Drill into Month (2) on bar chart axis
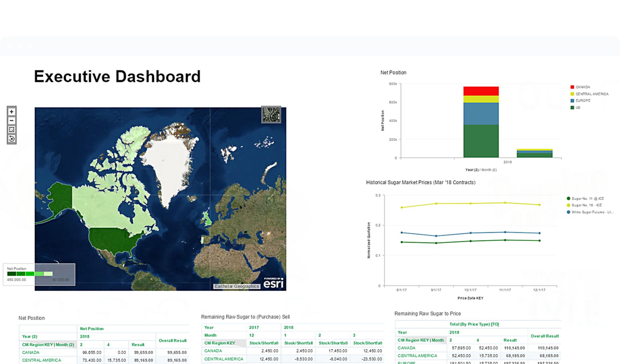Image resolution: width=620 pixels, height=364 pixels. [489, 170]
